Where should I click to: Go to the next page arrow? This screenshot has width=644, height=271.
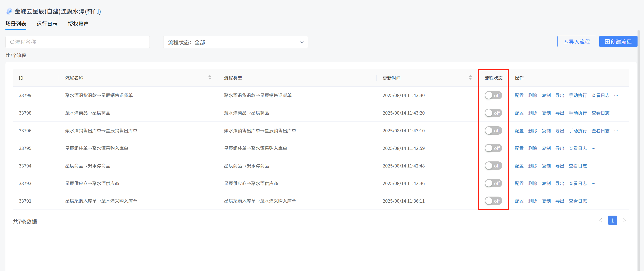click(624, 220)
